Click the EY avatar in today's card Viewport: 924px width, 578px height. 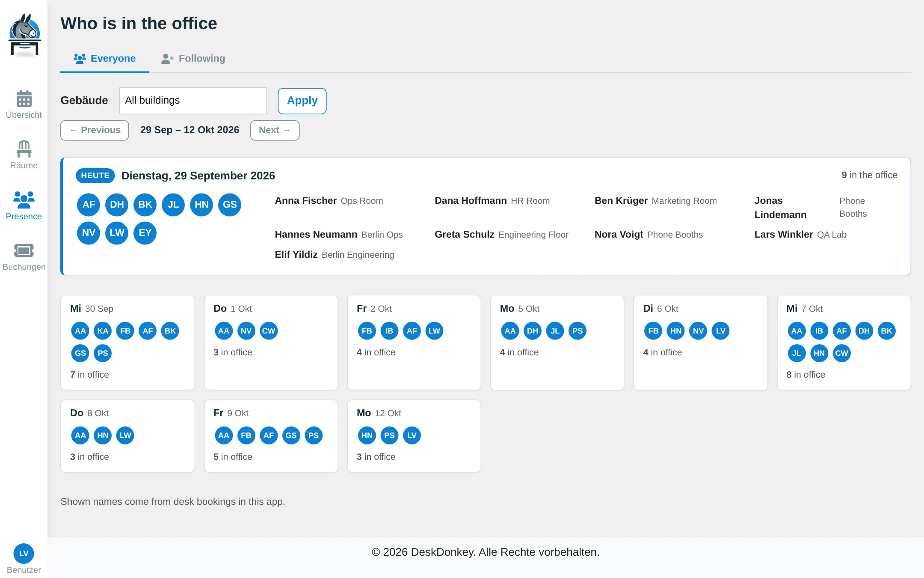pos(145,233)
